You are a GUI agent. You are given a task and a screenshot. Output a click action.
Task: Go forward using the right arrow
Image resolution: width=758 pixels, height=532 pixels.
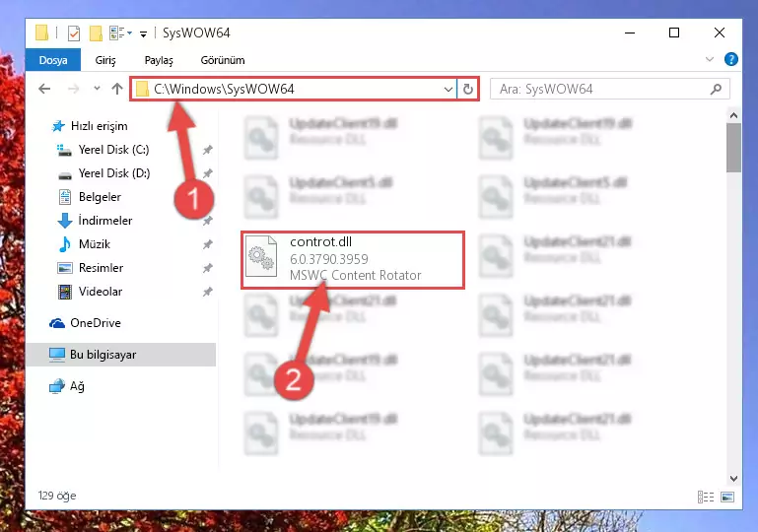[x=74, y=89]
